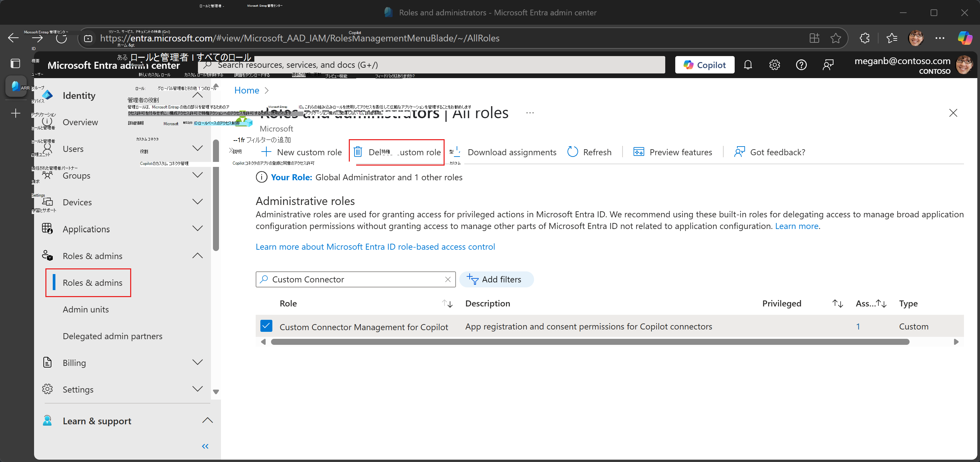The width and height of the screenshot is (980, 462).
Task: Click the Billing document icon in sidebar
Action: [x=47, y=362]
